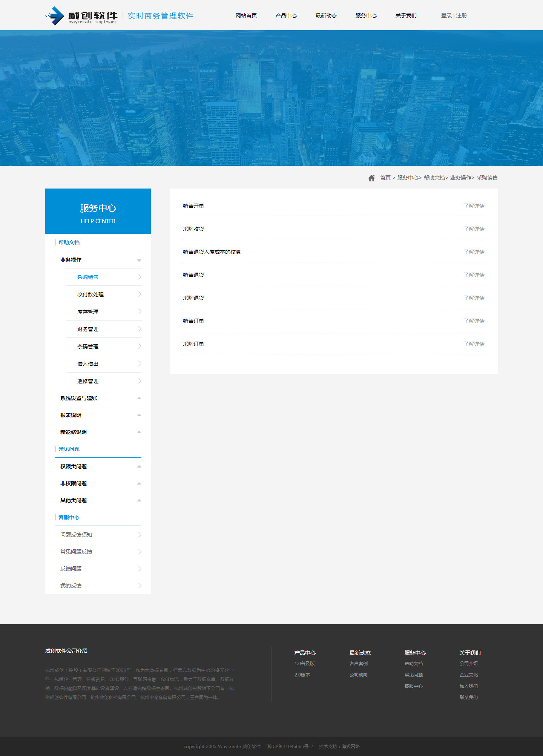The width and height of the screenshot is (543, 756).
Task: Open footer link 加入我们
Action: pyautogui.click(x=469, y=686)
